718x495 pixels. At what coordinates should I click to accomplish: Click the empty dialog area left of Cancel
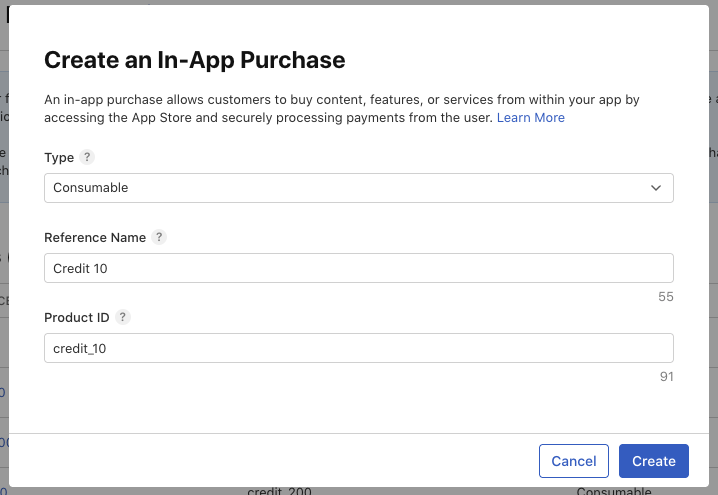(x=280, y=461)
